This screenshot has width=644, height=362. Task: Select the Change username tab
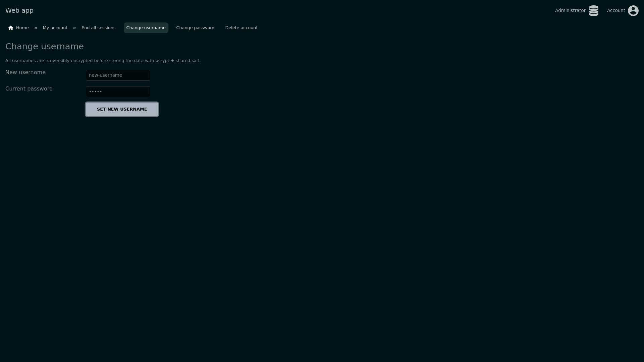(x=146, y=28)
